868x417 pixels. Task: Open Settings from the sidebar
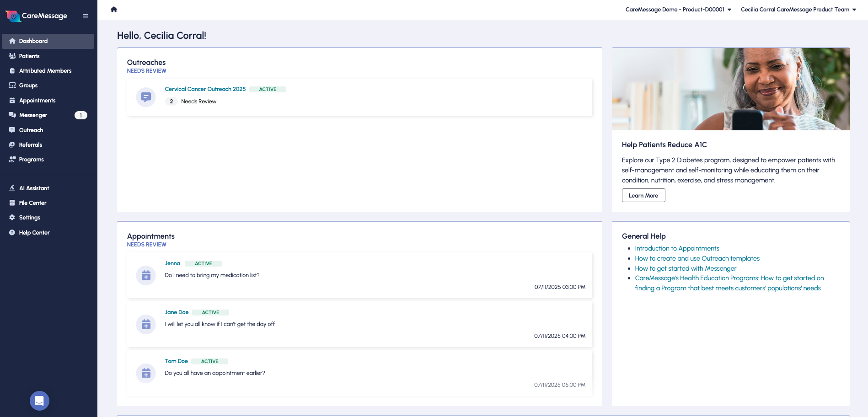30,217
